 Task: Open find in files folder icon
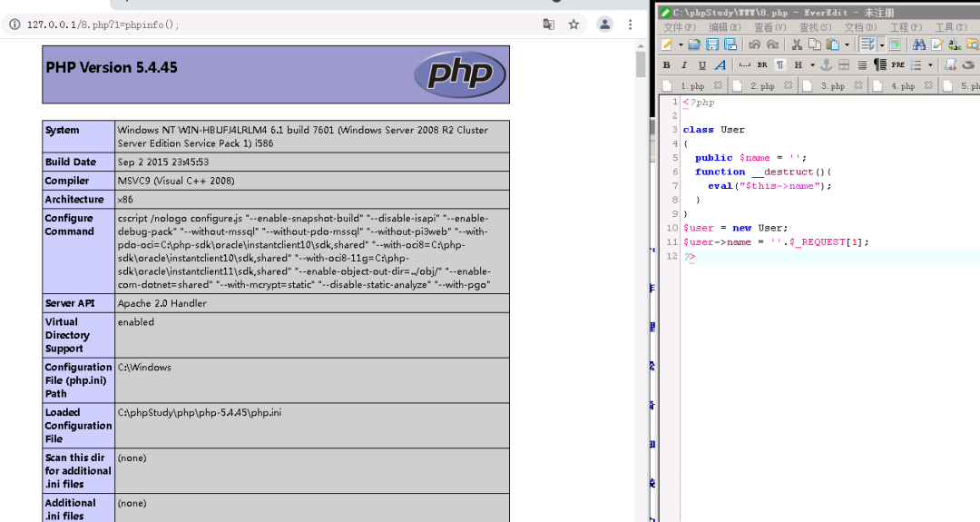click(x=973, y=44)
